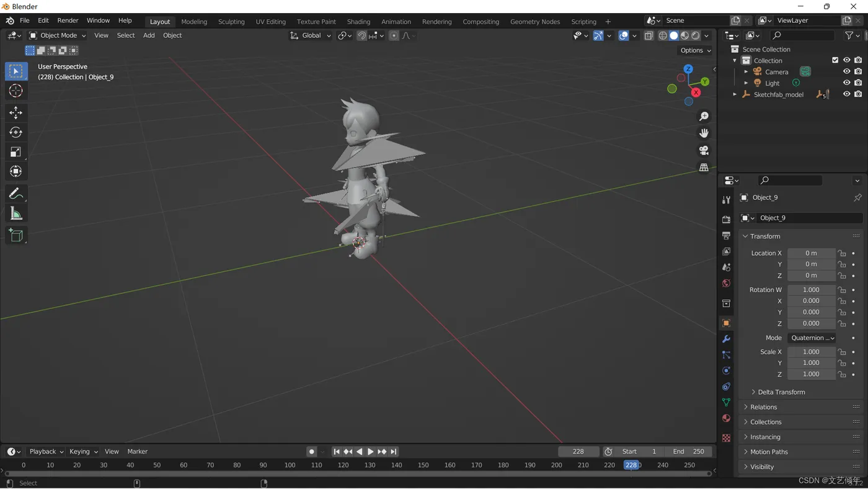Hide Sketchfab_model in viewport
Image resolution: width=868 pixels, height=489 pixels.
[846, 94]
